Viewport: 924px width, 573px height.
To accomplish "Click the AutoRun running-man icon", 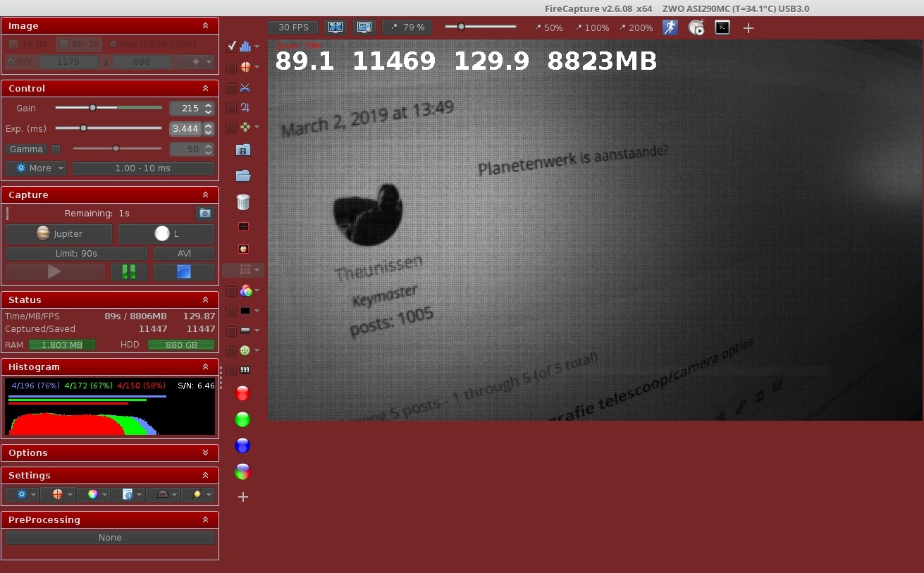I will (670, 27).
